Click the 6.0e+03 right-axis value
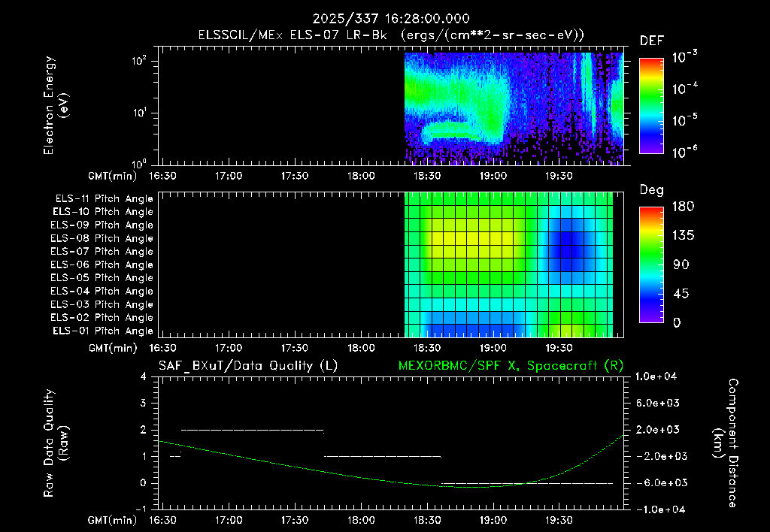Screen dimensions: 770x532 coord(658,404)
